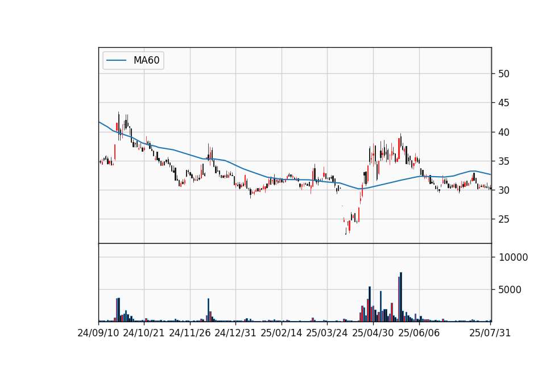Select the 25/04/30 date label
This screenshot has width=546, height=392.
(x=373, y=333)
